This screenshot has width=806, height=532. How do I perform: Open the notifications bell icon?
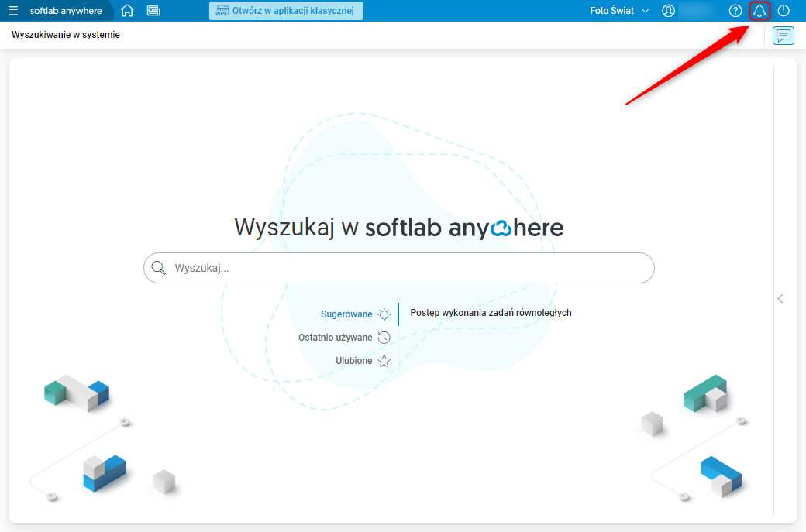tap(759, 11)
